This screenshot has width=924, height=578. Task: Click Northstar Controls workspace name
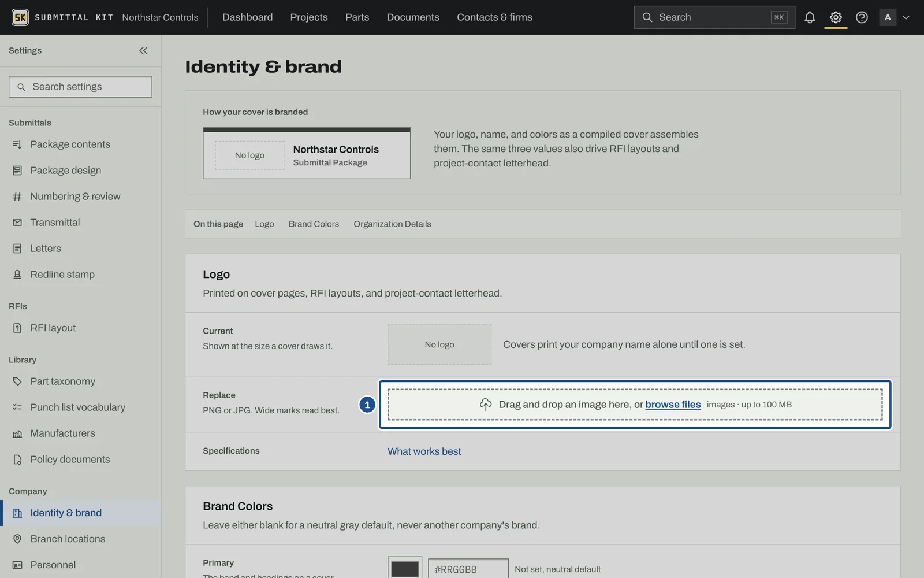pyautogui.click(x=160, y=17)
